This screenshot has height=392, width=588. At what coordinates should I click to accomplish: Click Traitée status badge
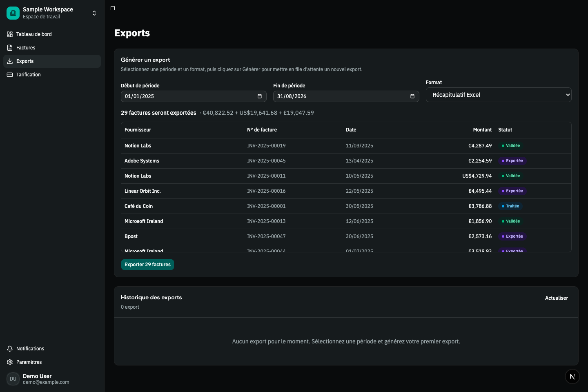(510, 206)
